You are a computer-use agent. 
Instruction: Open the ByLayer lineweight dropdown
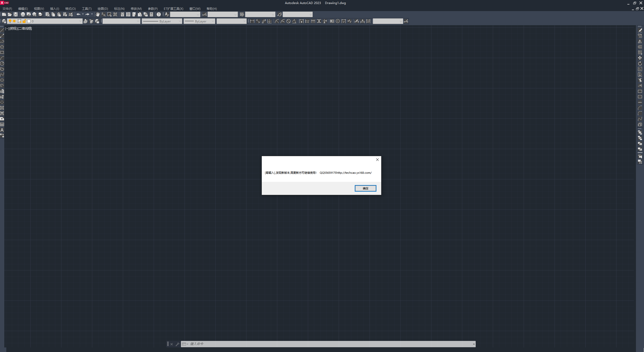[199, 21]
